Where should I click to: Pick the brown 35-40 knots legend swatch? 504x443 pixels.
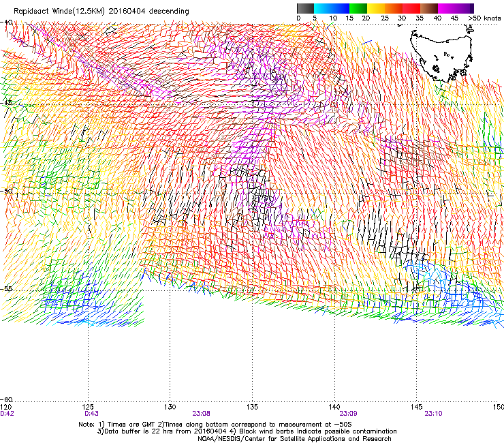[x=429, y=8]
